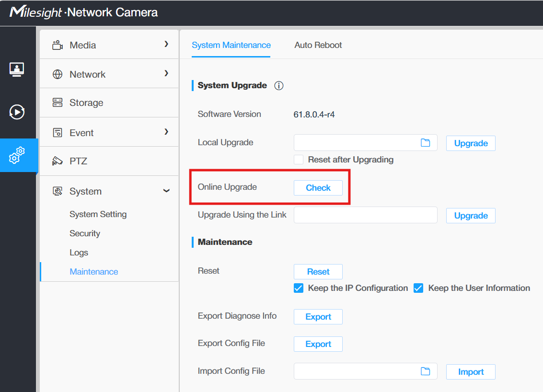Click Upgrade button for Upgrade Using the Link
Viewport: 543px width, 392px height.
coord(471,216)
